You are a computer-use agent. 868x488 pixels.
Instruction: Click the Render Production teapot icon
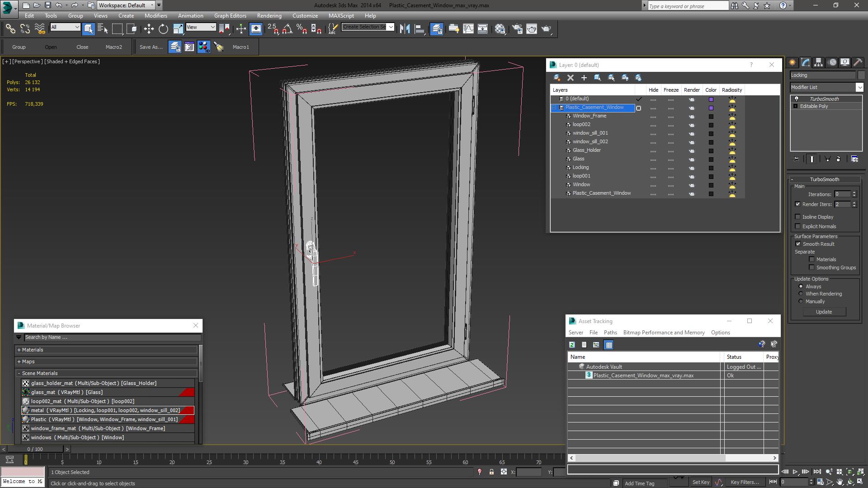(547, 29)
